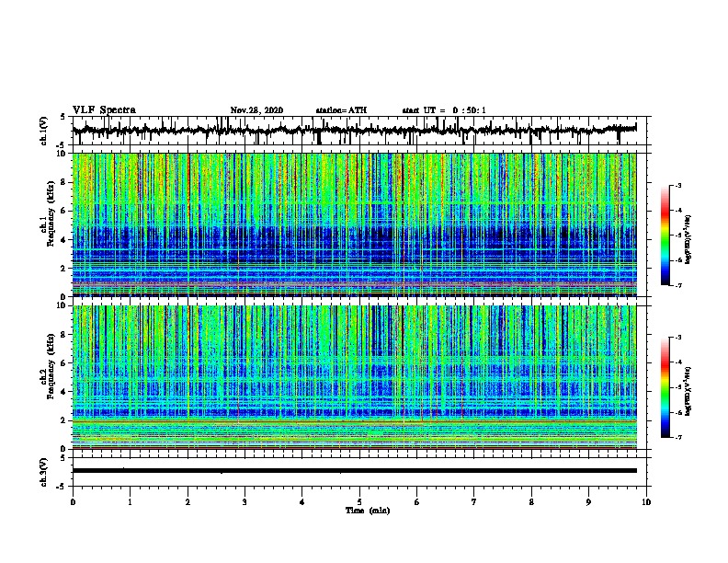Click the ch.2 spectrogram color scale bar
Image resolution: width=728 pixels, height=563 pixels.
coord(665,387)
